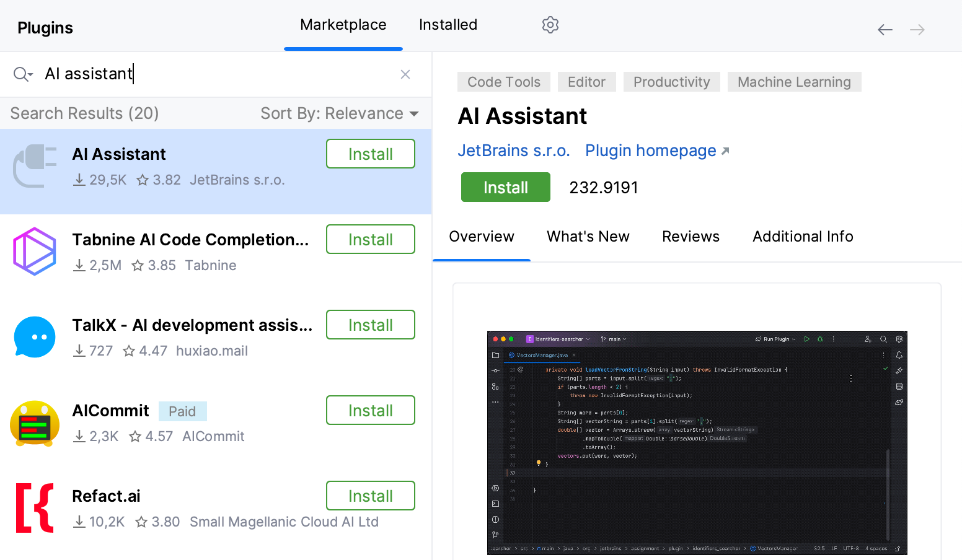Click the forward navigation arrow
Screen dimensions: 962x560
click(x=917, y=29)
